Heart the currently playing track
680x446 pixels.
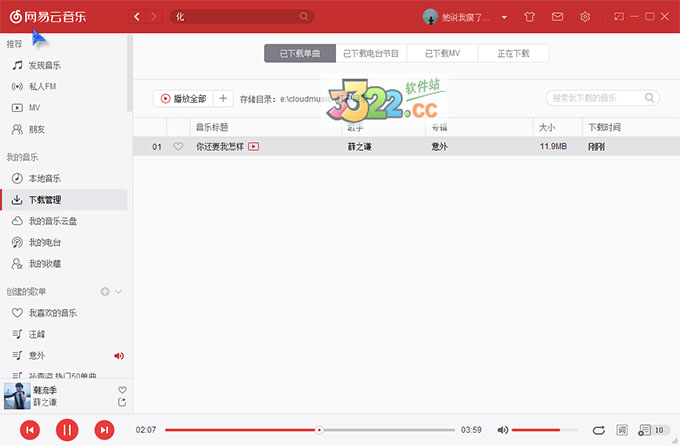point(122,389)
